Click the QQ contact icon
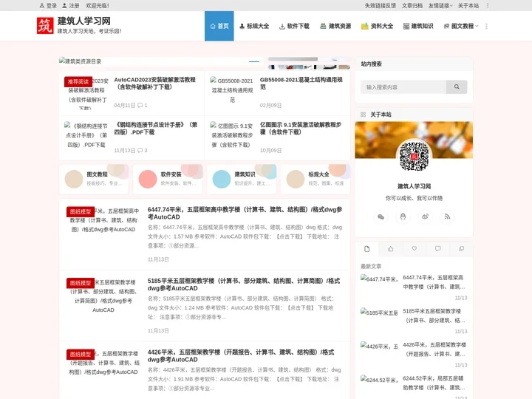532x399 pixels. (x=403, y=216)
